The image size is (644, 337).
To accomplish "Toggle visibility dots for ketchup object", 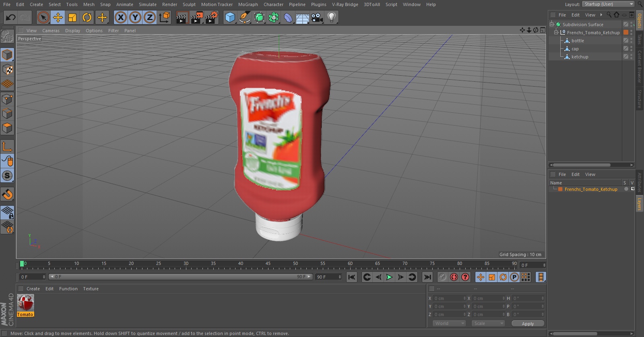I will pos(632,57).
